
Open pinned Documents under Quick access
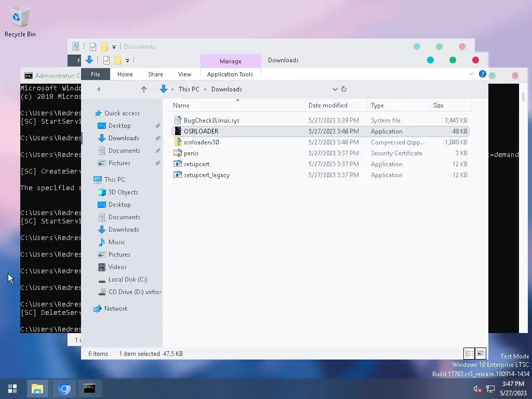[x=124, y=151]
